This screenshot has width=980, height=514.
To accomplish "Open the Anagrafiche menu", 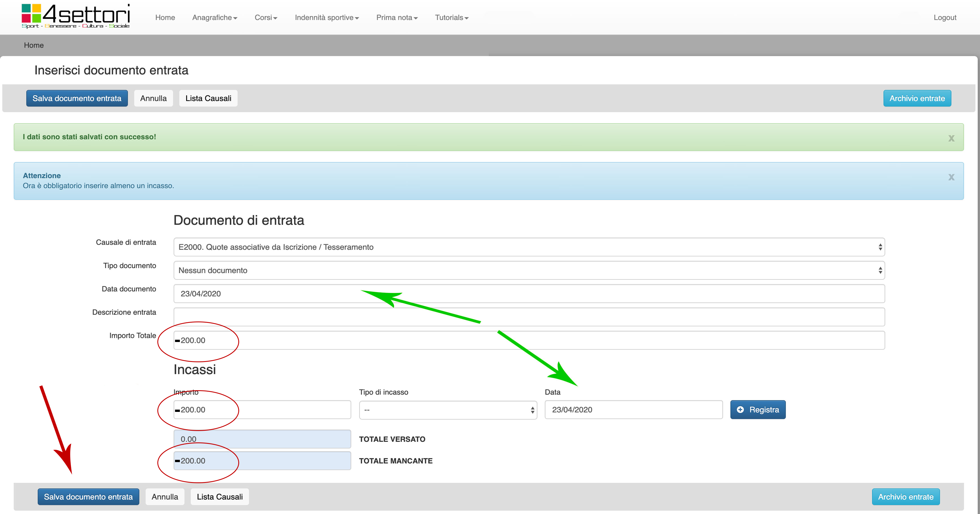I will pyautogui.click(x=215, y=17).
